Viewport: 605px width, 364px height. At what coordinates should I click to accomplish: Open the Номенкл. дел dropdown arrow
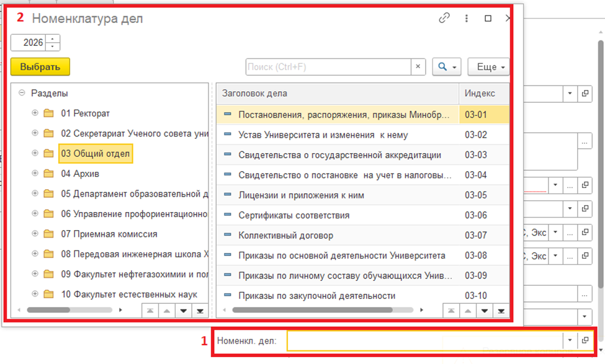(x=570, y=340)
